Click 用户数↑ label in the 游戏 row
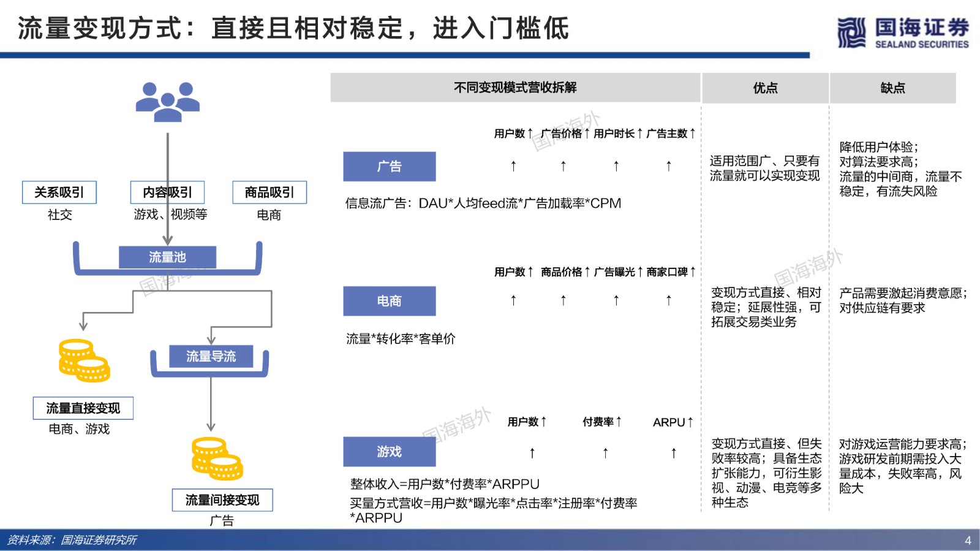The image size is (980, 551). [527, 422]
